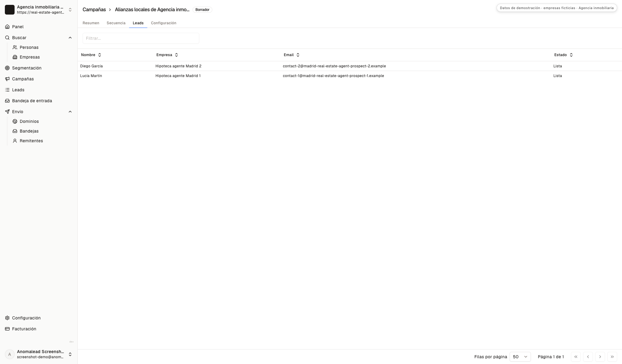The height and width of the screenshot is (364, 622).
Task: Open the Bandeja de entrada inbox icon
Action: 7,101
